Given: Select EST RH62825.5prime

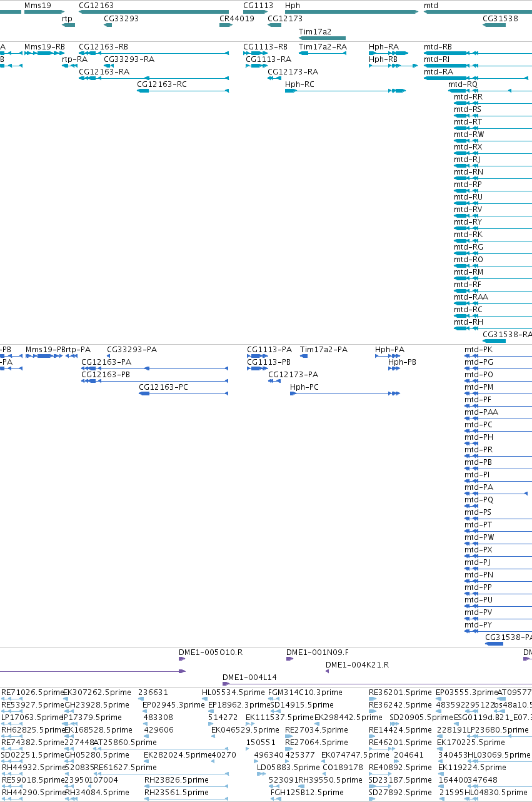Looking at the screenshot, I should 33,730.
